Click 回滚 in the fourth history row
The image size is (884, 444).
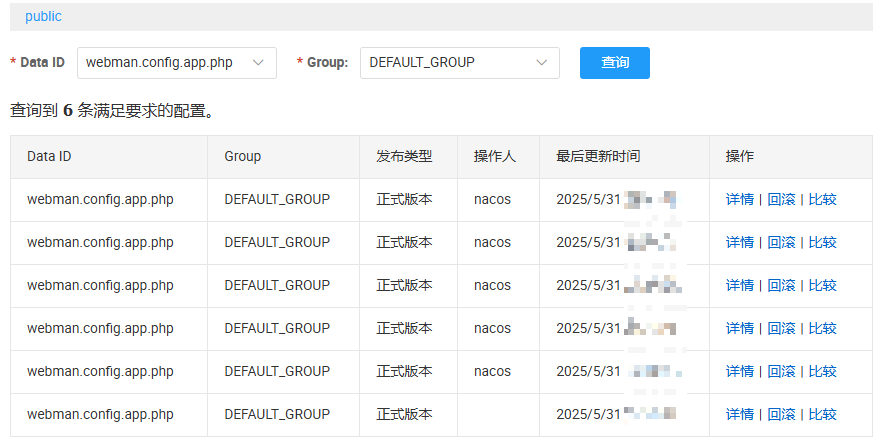[x=781, y=328]
